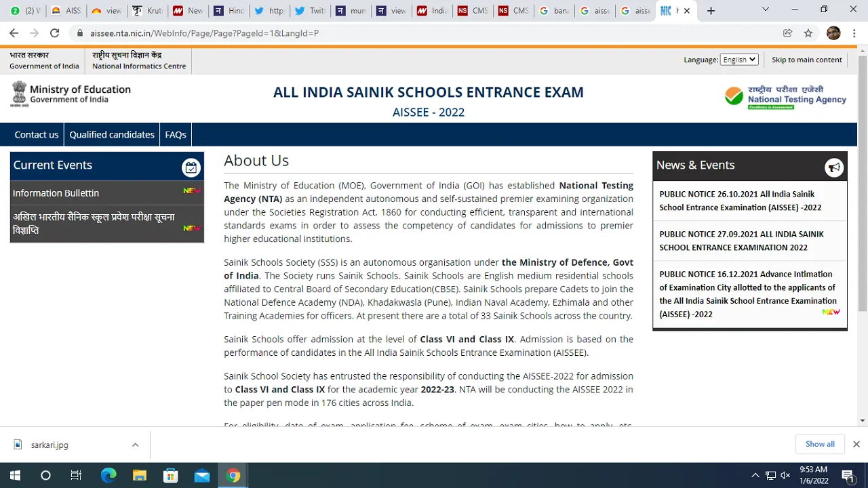Open Public Notice 26.10.2021

741,201
